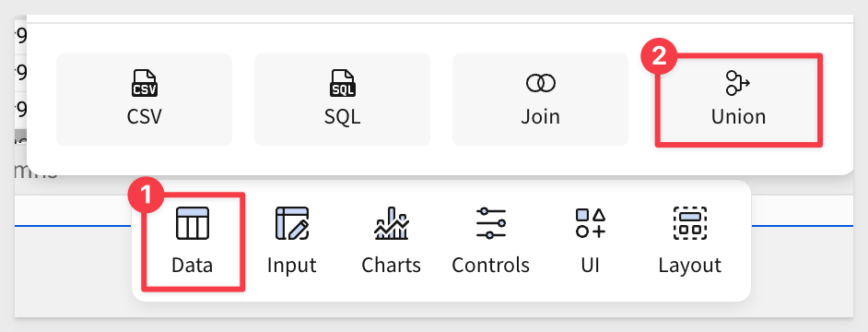Choose the Union element option
The height and width of the screenshot is (332, 868).
(738, 100)
